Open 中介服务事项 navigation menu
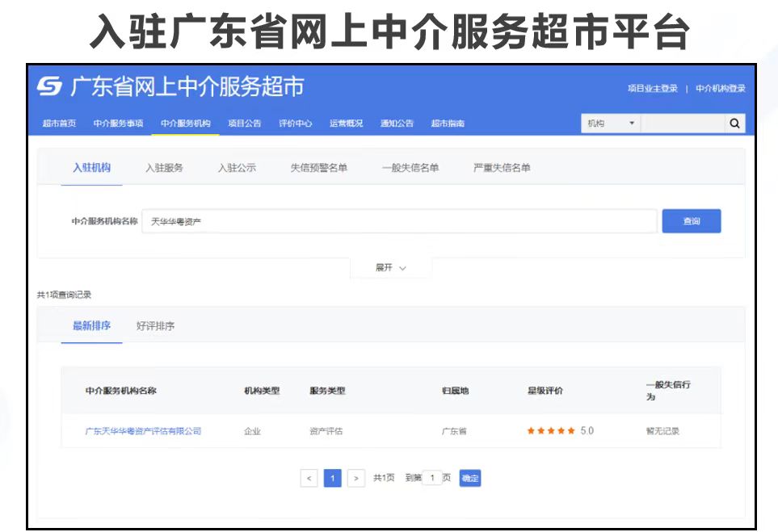This screenshot has height=532, width=778. 118,124
